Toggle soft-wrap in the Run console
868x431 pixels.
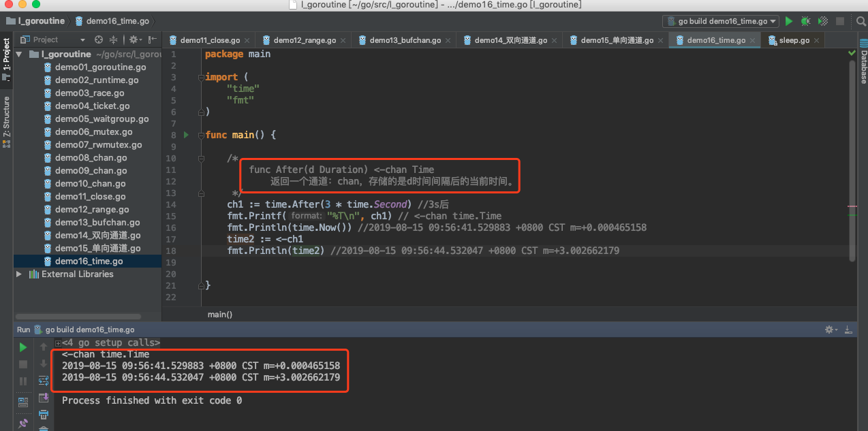click(x=44, y=381)
